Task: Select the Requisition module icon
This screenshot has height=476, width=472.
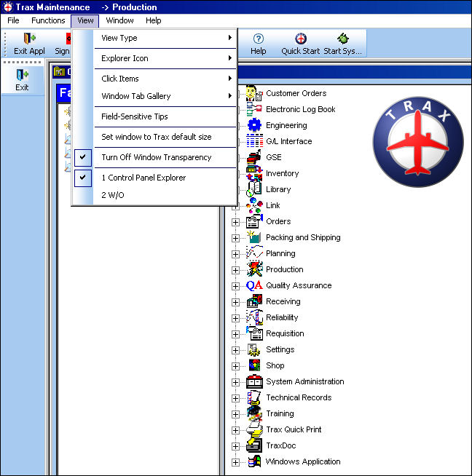Action: [x=254, y=333]
